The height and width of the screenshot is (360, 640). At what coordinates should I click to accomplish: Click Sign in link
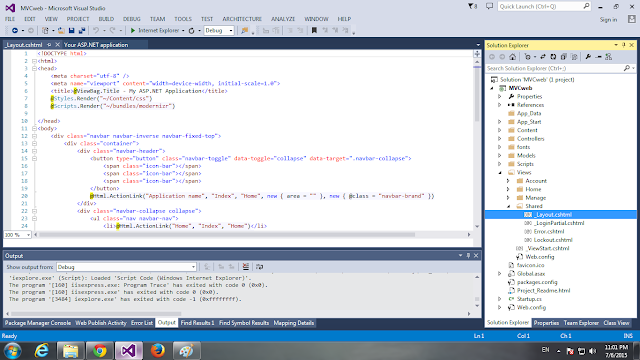(608, 20)
